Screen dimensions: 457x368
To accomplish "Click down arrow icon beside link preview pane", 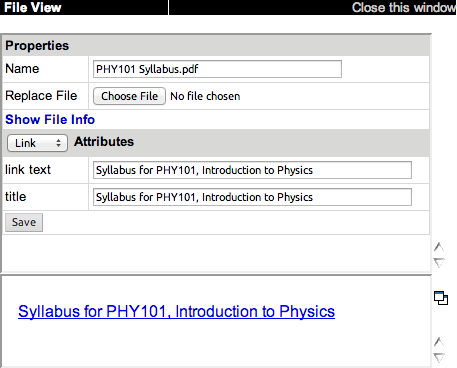I will [x=439, y=357].
